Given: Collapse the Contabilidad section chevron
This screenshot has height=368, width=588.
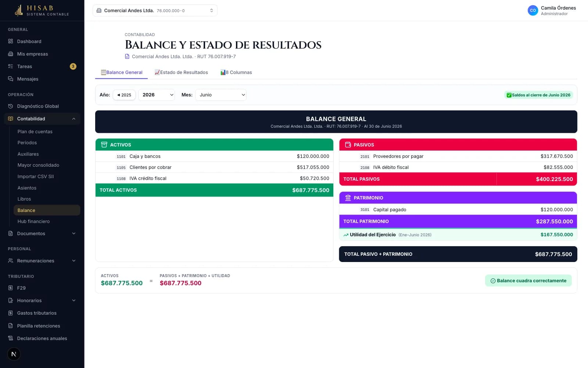Looking at the screenshot, I should tap(74, 118).
